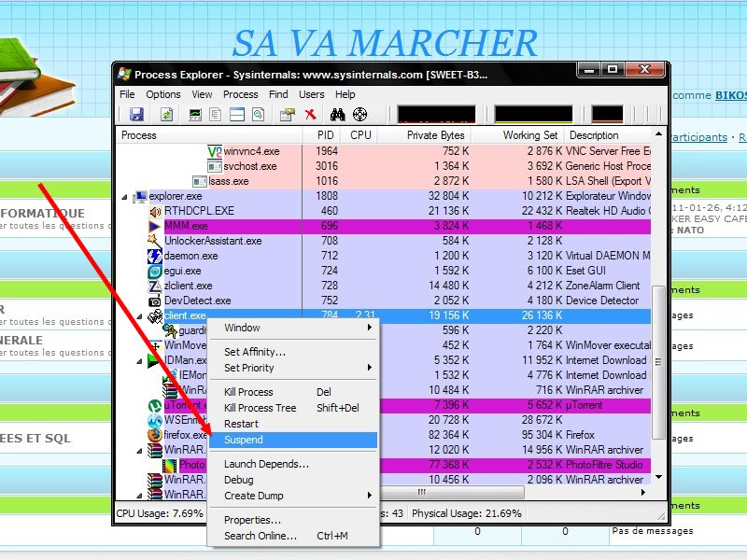
Task: Click the firefox.exe icon
Action: coord(154,435)
